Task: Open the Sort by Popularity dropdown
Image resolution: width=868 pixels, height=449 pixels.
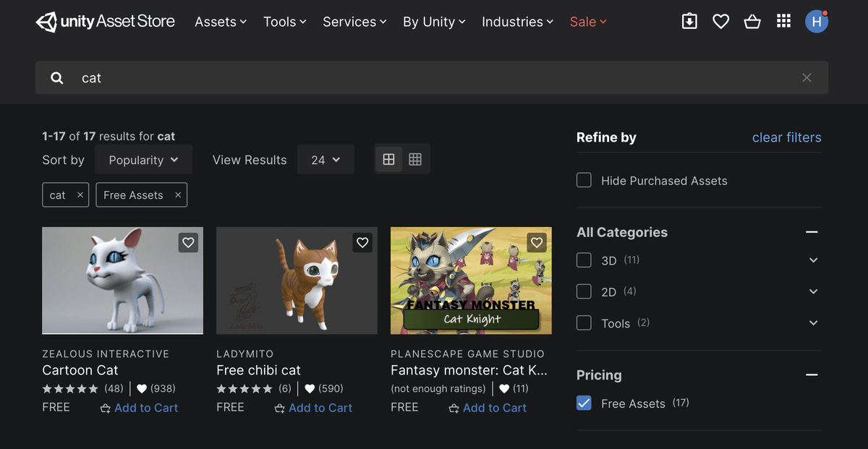Action: point(143,160)
